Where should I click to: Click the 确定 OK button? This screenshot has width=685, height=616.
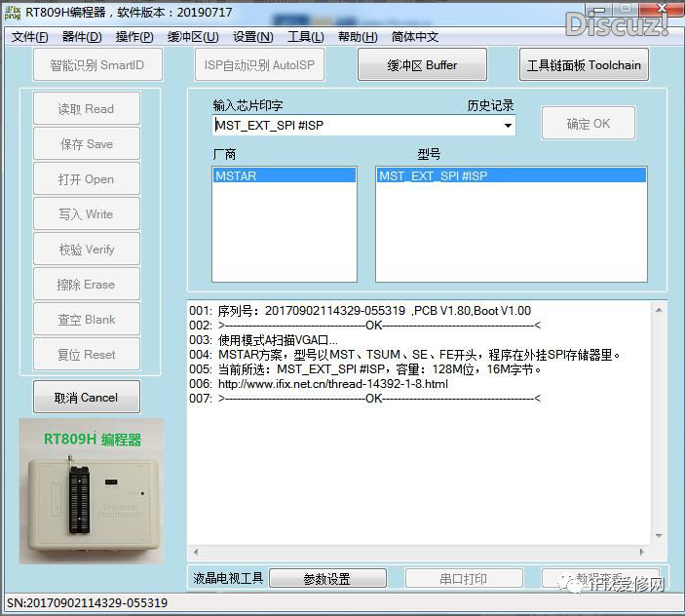pyautogui.click(x=588, y=123)
